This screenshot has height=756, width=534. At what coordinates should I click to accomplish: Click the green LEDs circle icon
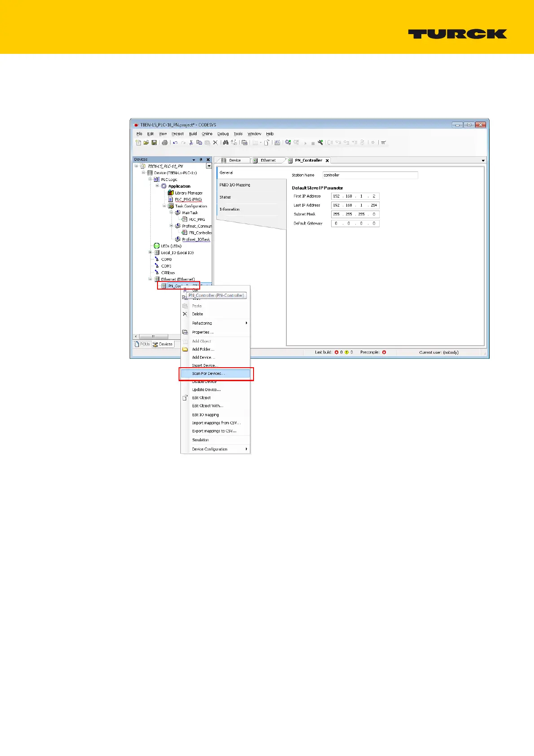pyautogui.click(x=157, y=246)
